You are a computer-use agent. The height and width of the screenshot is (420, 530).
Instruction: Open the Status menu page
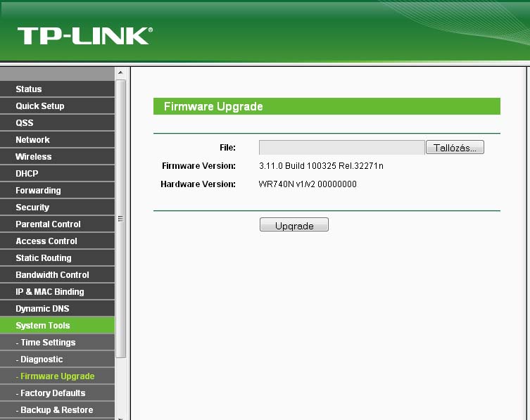57,89
